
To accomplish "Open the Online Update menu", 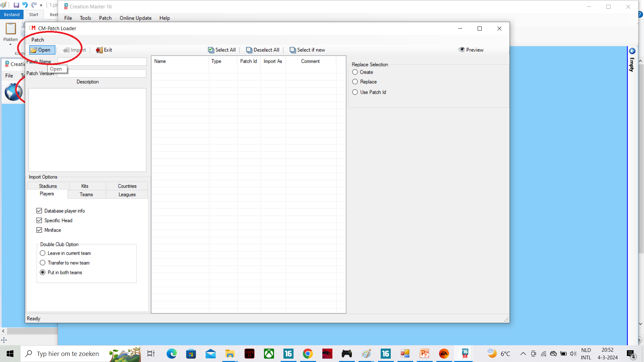I will (x=136, y=18).
